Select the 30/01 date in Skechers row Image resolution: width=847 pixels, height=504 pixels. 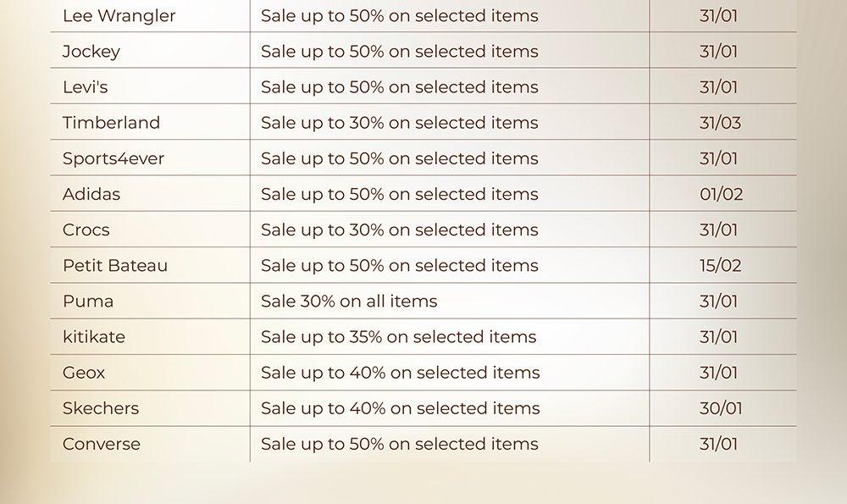click(721, 407)
